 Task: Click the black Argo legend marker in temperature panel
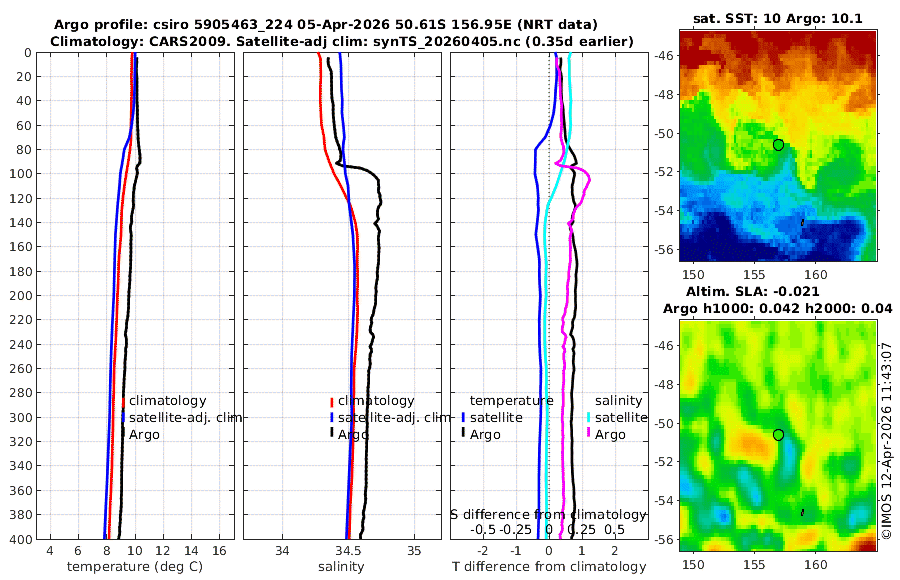[x=123, y=435]
